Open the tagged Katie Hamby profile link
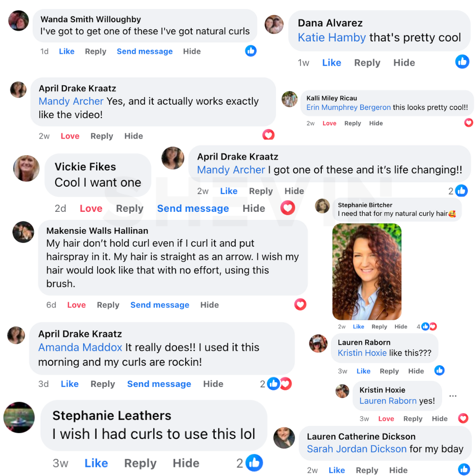This screenshot has width=476, height=476. [x=332, y=38]
